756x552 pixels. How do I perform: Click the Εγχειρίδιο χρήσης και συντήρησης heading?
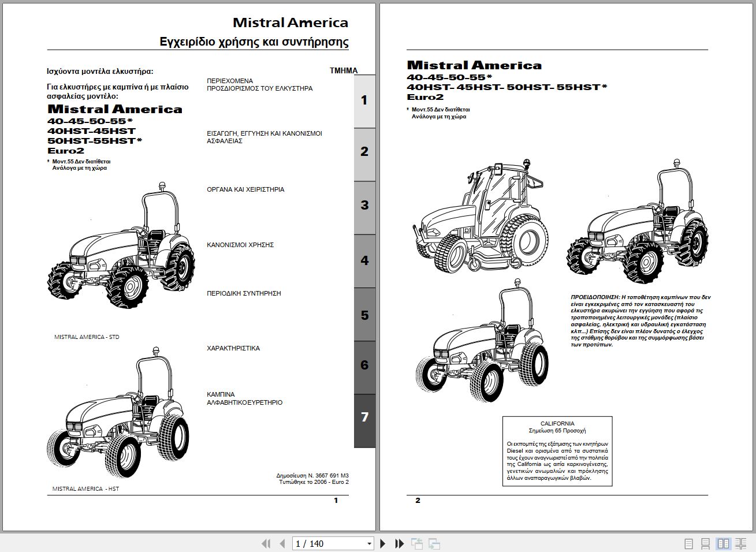pos(254,42)
